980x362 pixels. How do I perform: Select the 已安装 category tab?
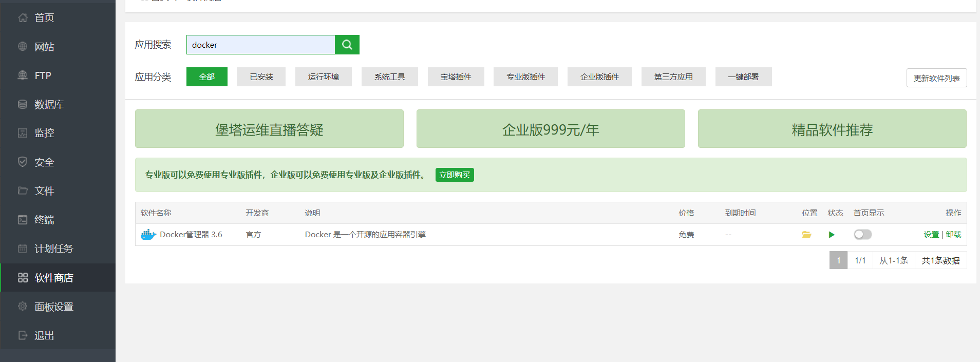coord(261,77)
